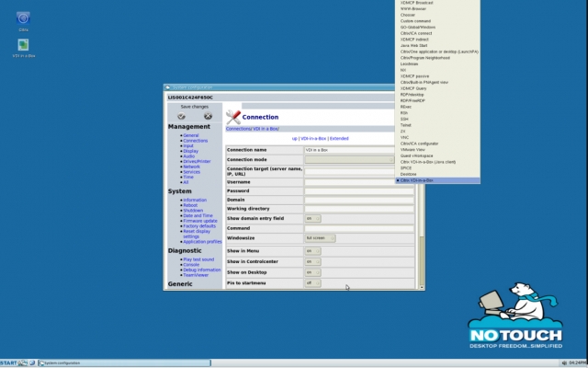Image resolution: width=588 pixels, height=368 pixels.
Task: Go to Firmware update in System section
Action: (x=199, y=221)
